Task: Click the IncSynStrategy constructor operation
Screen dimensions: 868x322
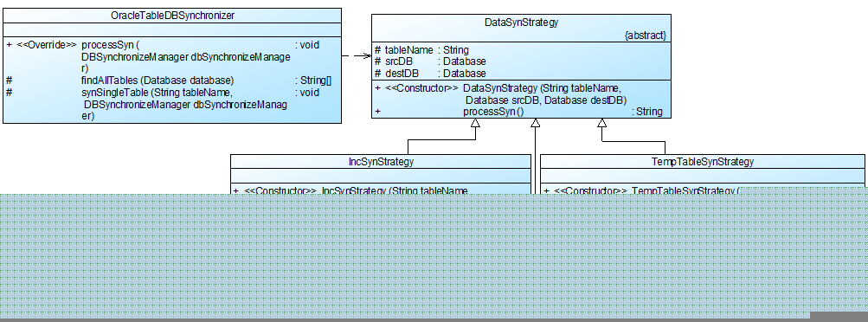Action: click(350, 190)
